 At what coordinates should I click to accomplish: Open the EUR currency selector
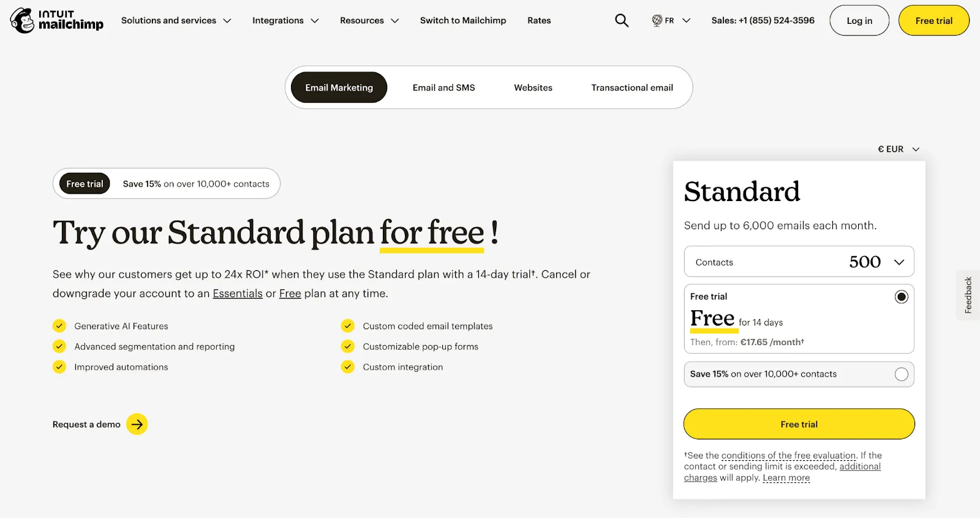point(899,149)
